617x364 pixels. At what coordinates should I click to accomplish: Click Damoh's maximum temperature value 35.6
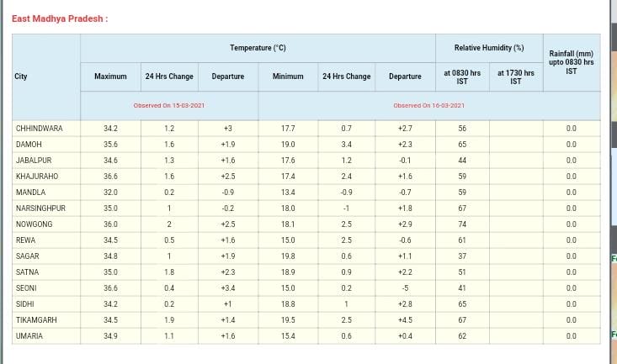[x=110, y=145]
